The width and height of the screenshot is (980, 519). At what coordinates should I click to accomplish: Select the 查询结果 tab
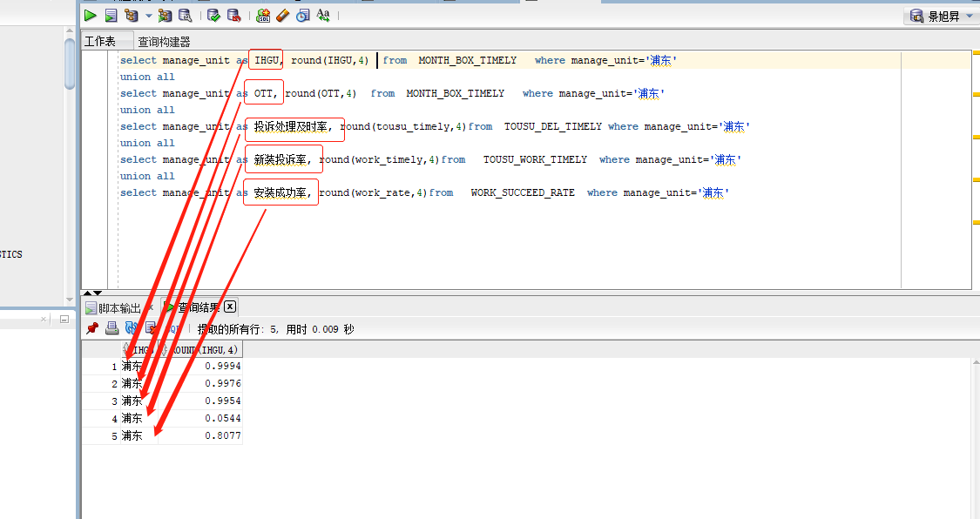point(199,307)
